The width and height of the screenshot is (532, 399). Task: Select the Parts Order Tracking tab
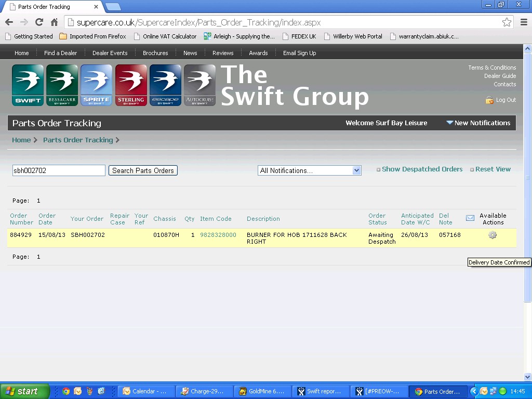coord(53,6)
